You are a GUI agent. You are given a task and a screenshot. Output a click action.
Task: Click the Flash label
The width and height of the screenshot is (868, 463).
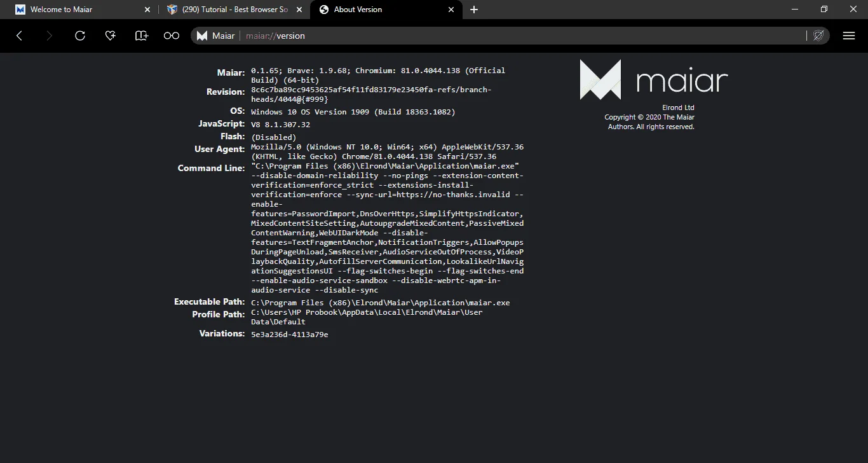[x=233, y=137]
